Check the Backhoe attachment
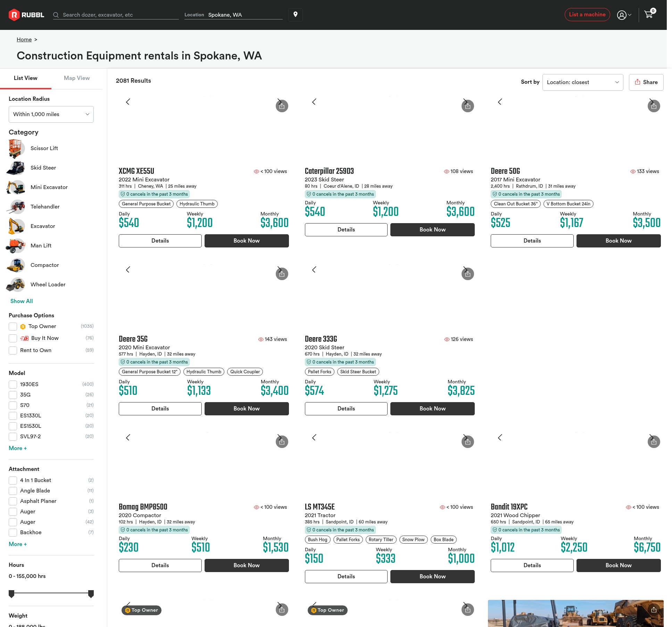Image resolution: width=672 pixels, height=627 pixels. 13,532
